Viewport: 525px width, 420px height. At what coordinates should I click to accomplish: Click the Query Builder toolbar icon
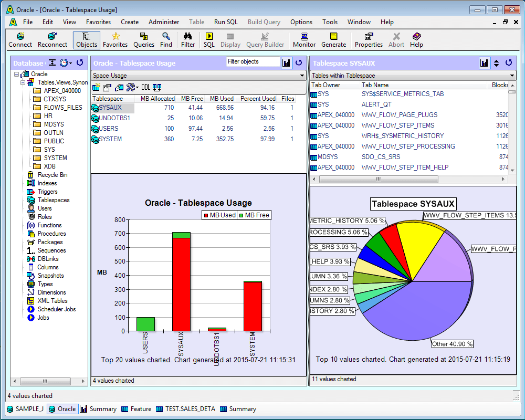point(265,40)
